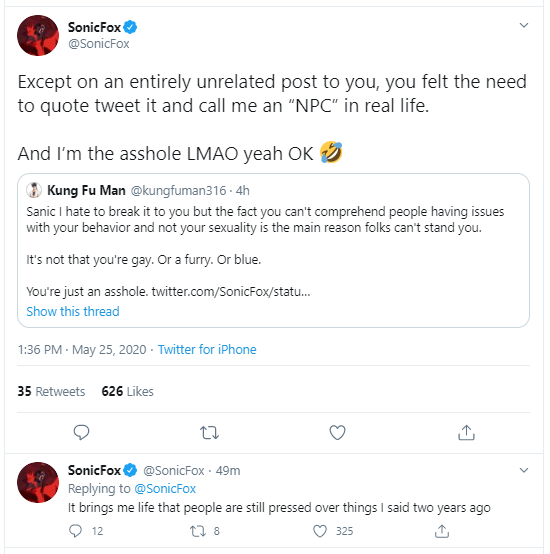Reply to the main SonicFox tweet
This screenshot has height=554, width=550.
81,432
